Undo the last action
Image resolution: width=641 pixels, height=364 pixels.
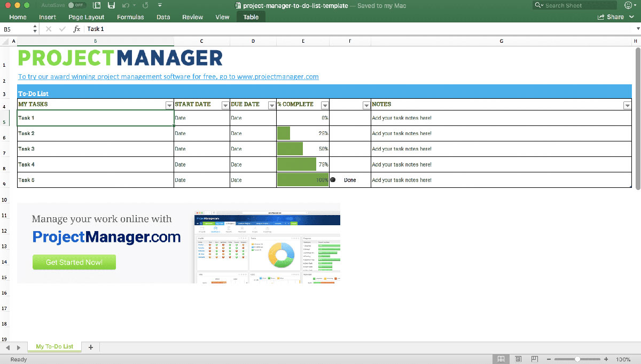click(x=125, y=5)
